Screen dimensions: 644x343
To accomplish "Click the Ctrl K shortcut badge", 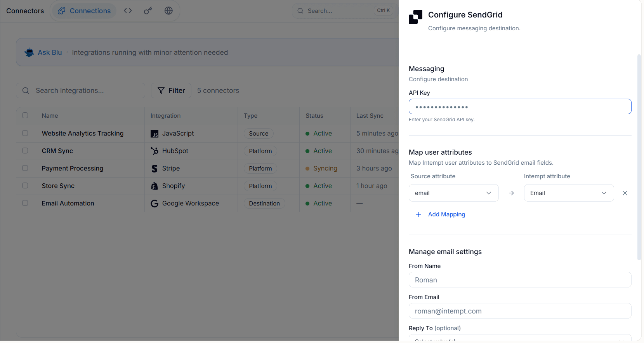I will (x=384, y=10).
